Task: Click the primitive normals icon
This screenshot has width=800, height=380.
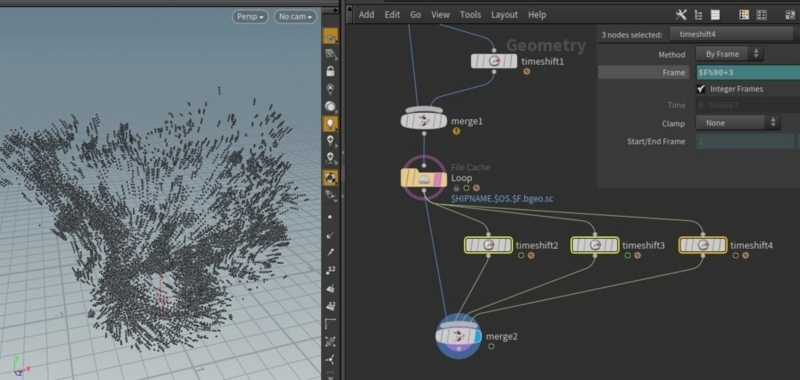Action: coord(330,288)
